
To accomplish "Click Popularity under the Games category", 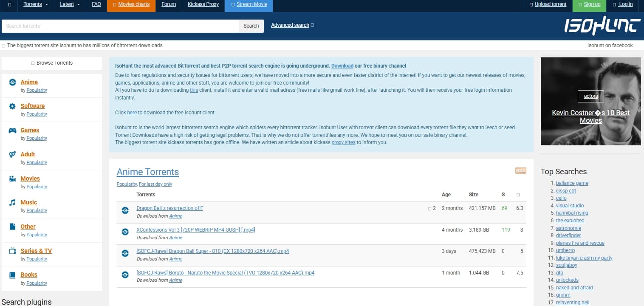I will 37,138.
